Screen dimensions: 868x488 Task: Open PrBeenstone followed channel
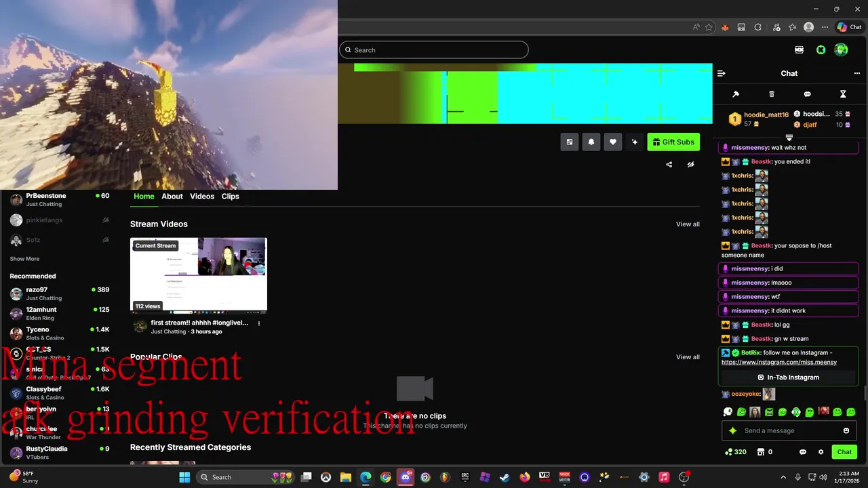tap(60, 199)
